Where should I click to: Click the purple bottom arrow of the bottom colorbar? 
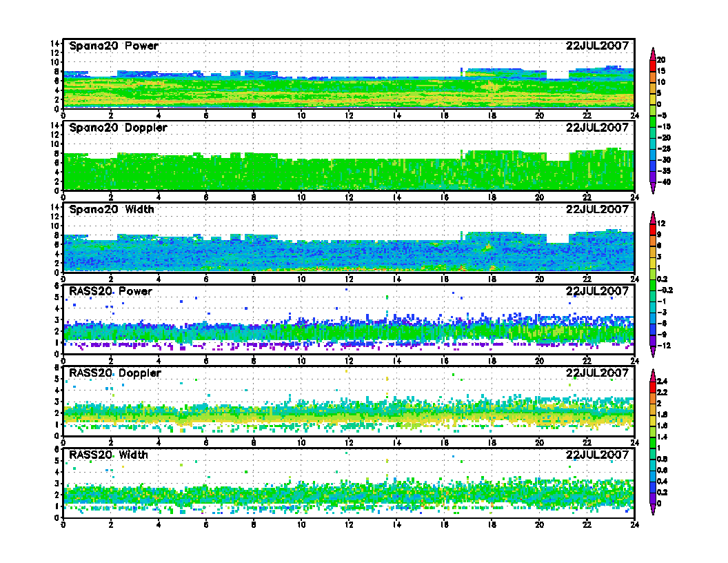click(x=653, y=509)
